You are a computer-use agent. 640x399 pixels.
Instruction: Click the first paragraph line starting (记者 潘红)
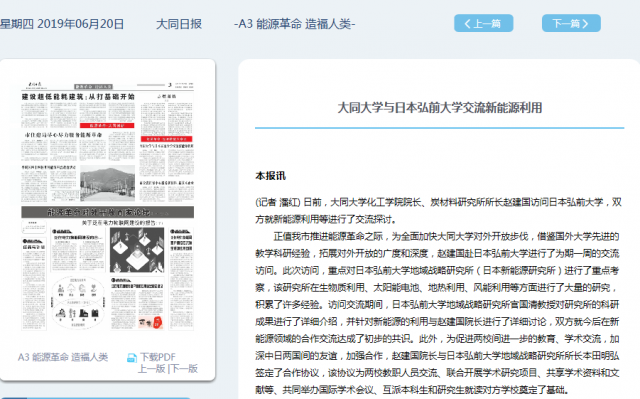click(x=438, y=202)
